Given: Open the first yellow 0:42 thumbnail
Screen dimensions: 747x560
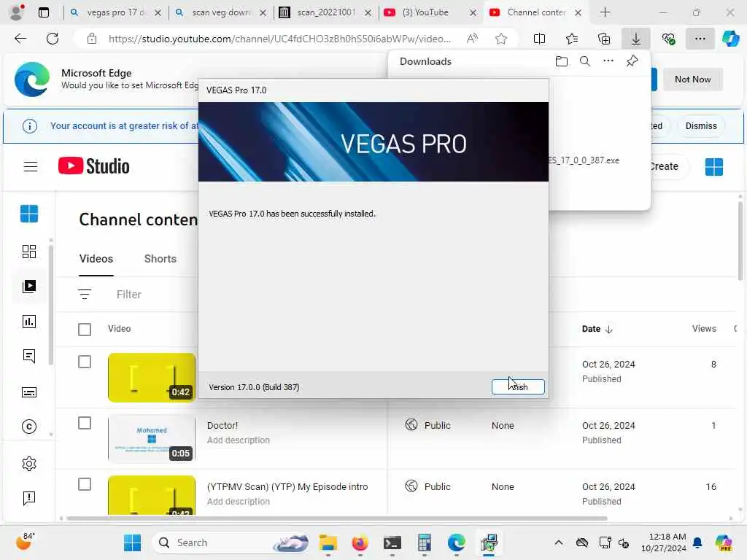Looking at the screenshot, I should (x=152, y=378).
